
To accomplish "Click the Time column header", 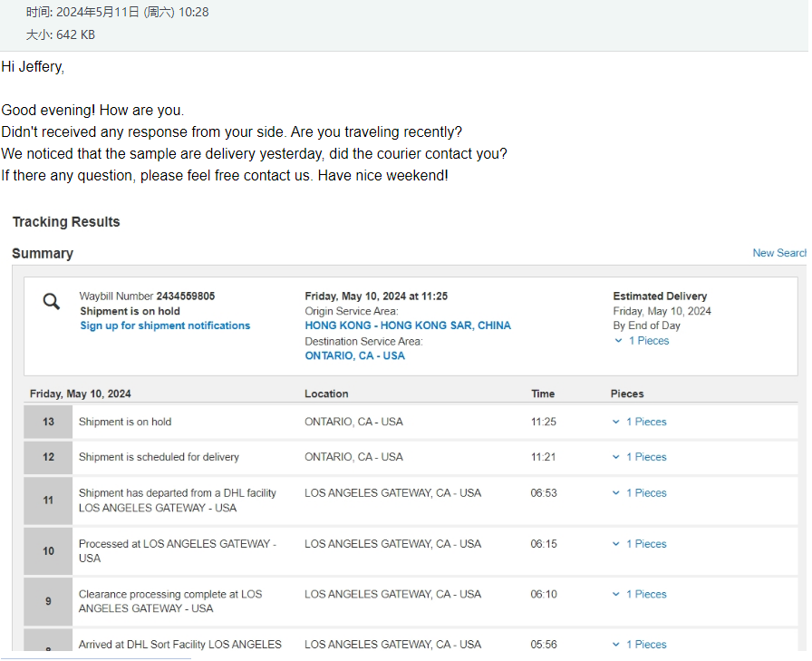I will point(543,394).
